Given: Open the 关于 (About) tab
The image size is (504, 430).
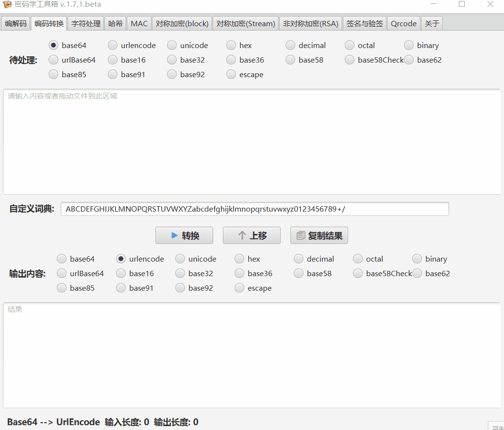Looking at the screenshot, I should tap(432, 23).
